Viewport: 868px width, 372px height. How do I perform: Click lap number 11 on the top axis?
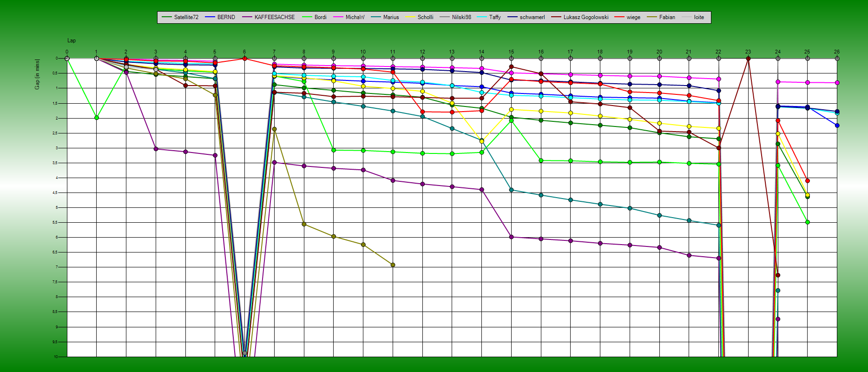coord(393,52)
